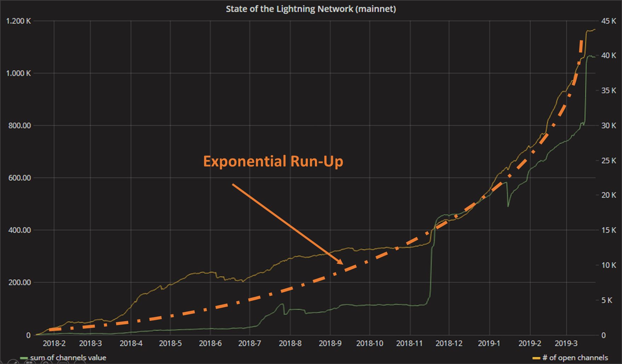This screenshot has width=622, height=364.
Task: Click the green swatch for sum of channels value
Action: 24,358
